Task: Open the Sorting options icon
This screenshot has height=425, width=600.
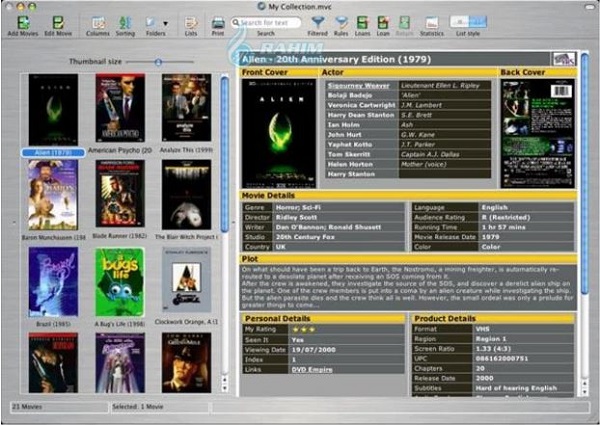Action: 126,22
